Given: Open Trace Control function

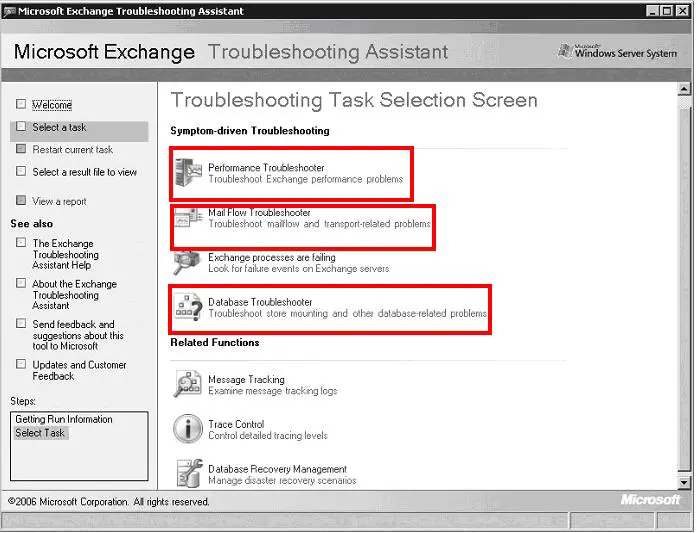Looking at the screenshot, I should (236, 425).
